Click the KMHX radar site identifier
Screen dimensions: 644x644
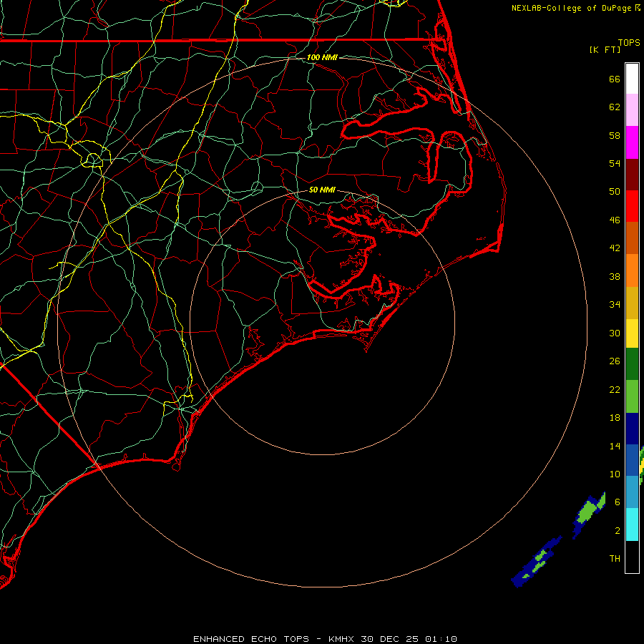[x=342, y=639]
